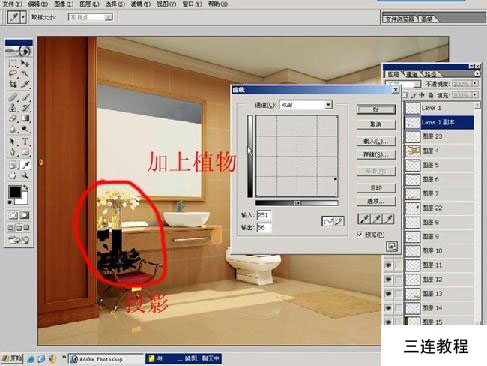487x366 pixels.
Task: Open the tool preset picker arrow
Action: (23, 17)
